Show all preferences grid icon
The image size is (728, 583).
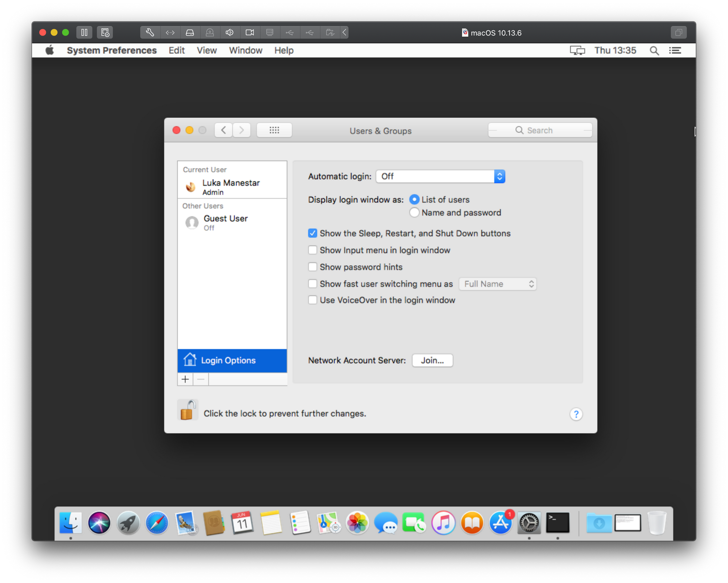point(274,130)
